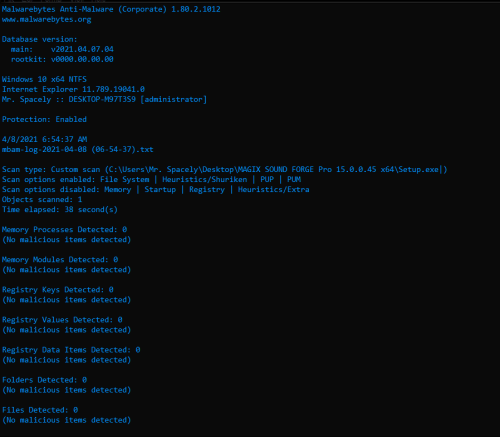
Task: Click the mbam-log txt filename line
Action: (78, 149)
